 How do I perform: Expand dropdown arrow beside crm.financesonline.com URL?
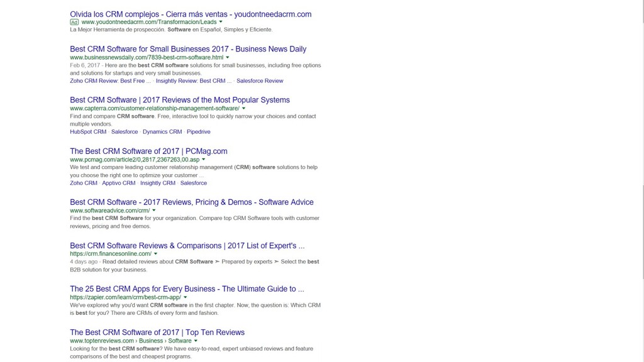click(155, 254)
